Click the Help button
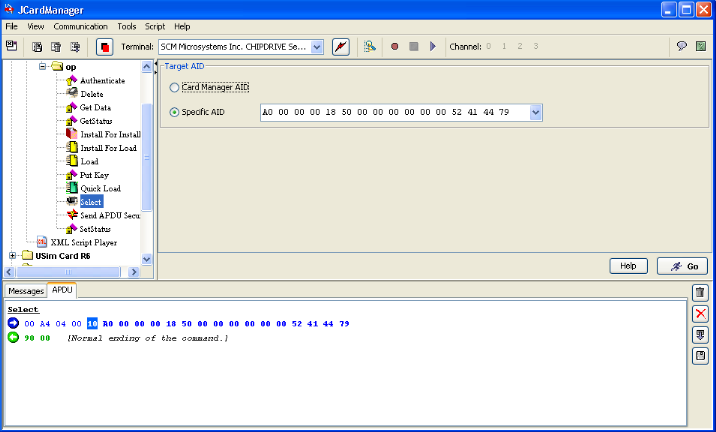Image resolution: width=716 pixels, height=432 pixels. click(x=630, y=266)
